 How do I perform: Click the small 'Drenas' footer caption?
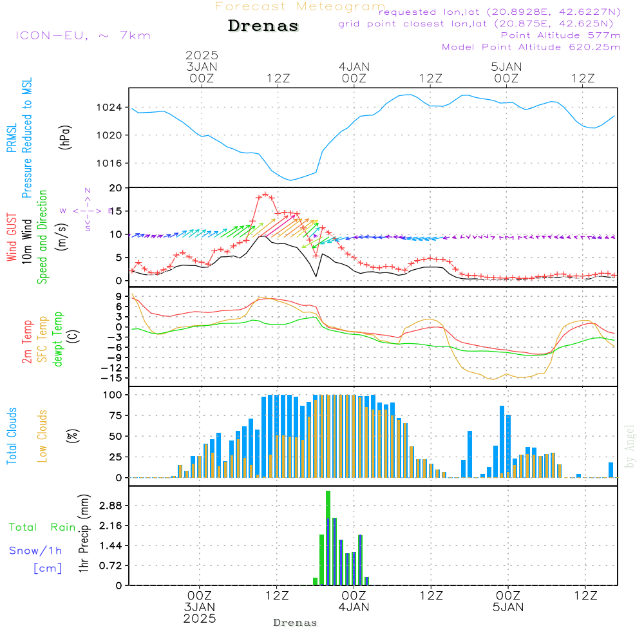(x=296, y=623)
